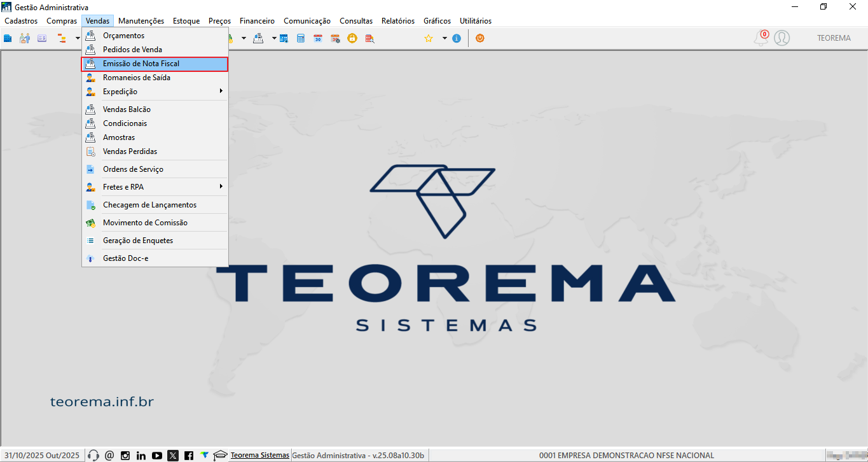Click the blue building toolbar icon
868x462 pixels.
click(8, 38)
